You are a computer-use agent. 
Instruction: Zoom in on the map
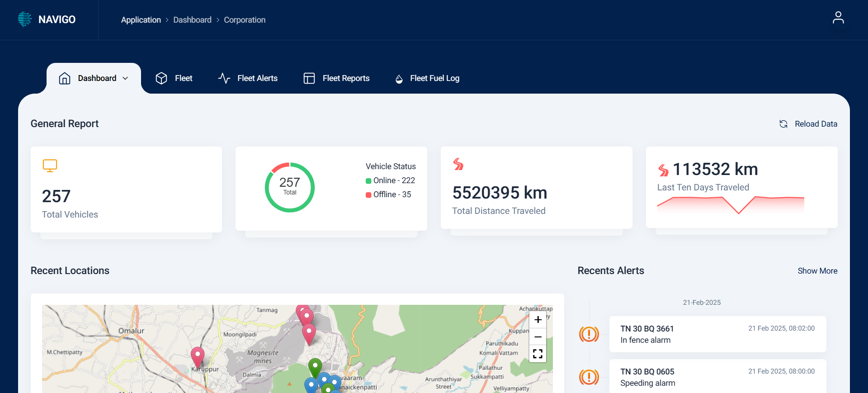pyautogui.click(x=538, y=320)
